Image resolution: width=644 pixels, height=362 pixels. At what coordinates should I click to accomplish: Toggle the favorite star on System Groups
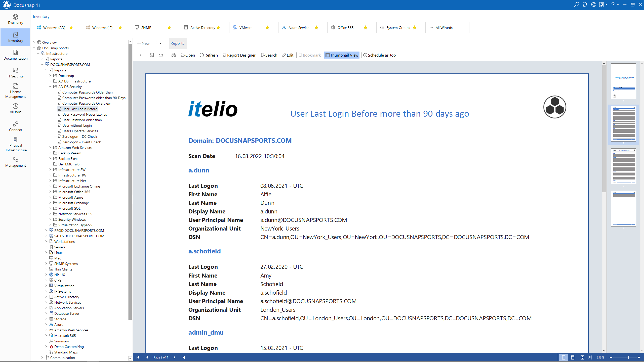coord(415,27)
